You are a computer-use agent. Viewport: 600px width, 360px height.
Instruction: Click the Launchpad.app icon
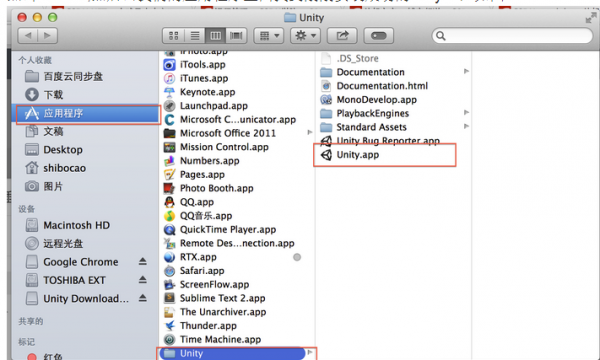pyautogui.click(x=169, y=106)
